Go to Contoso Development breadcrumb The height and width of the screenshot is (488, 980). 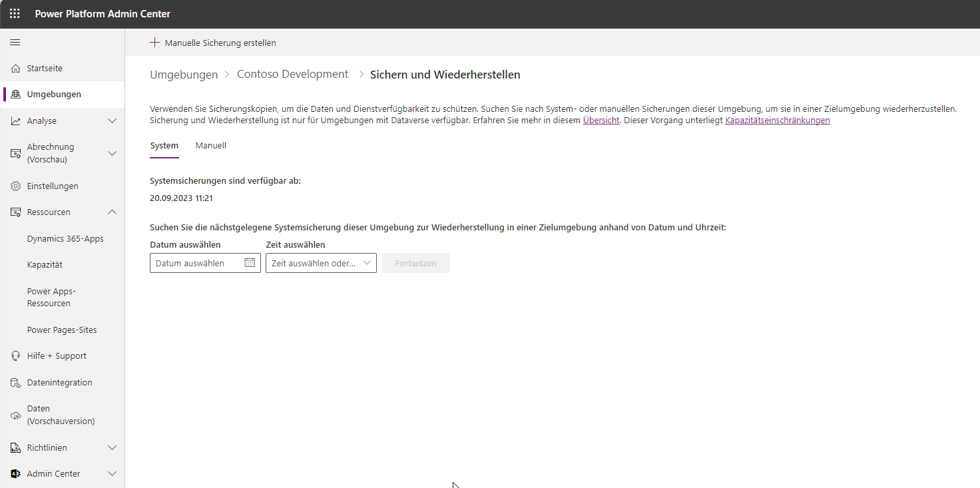(293, 75)
